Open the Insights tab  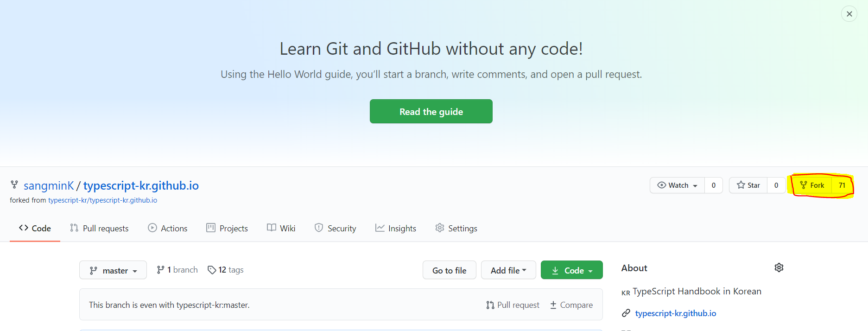tap(395, 228)
